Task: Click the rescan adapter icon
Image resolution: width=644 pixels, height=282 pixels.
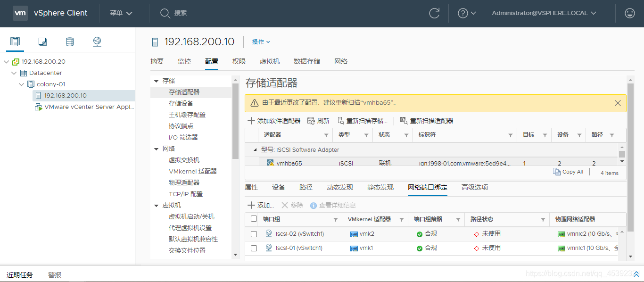Action: 404,121
